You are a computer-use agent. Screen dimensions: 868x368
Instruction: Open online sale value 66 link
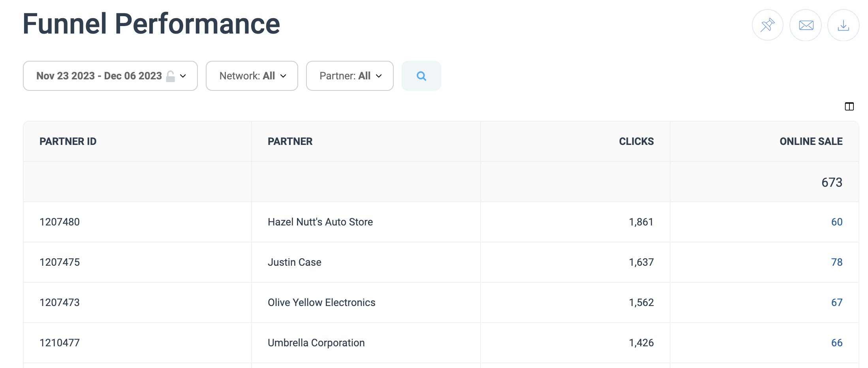pyautogui.click(x=837, y=343)
